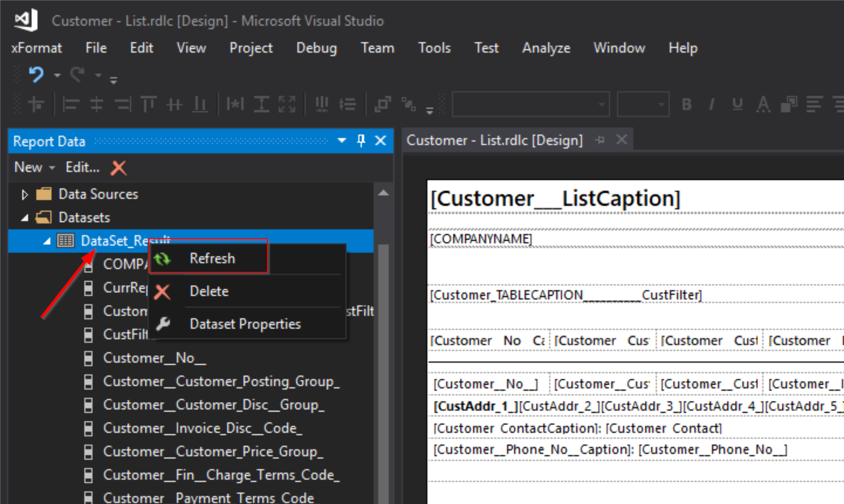The image size is (844, 504).
Task: Select the Align Lefts layout icon
Action: 70,104
